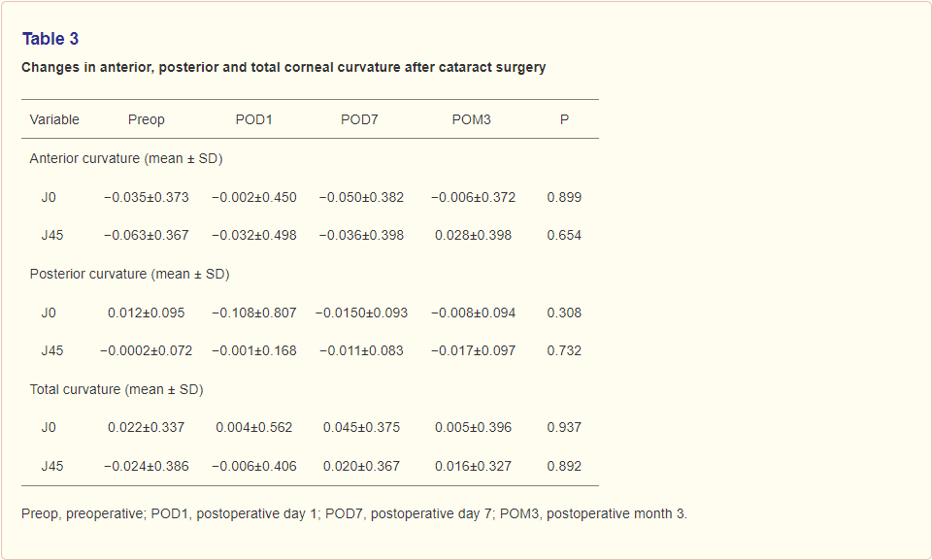Click the POD1 column header
932x560 pixels.
click(x=253, y=119)
